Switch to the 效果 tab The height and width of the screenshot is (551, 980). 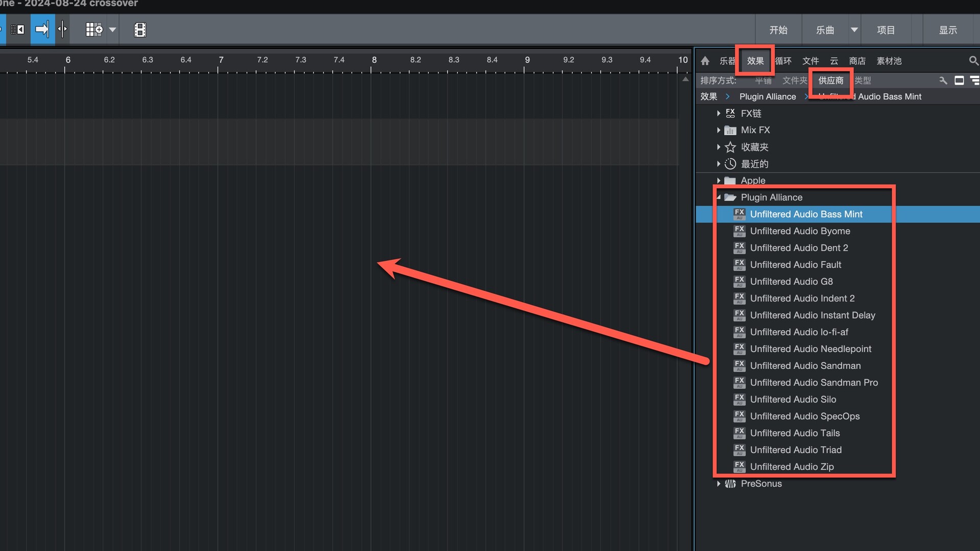click(755, 61)
